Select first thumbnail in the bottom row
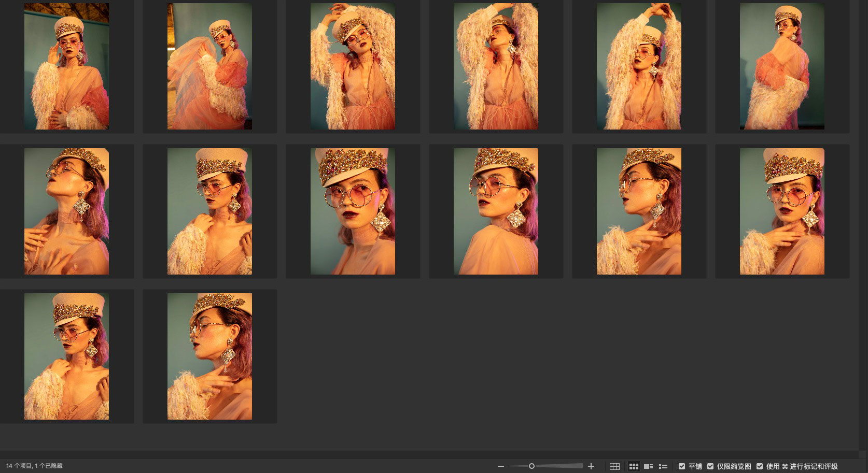868x473 pixels. [66, 356]
